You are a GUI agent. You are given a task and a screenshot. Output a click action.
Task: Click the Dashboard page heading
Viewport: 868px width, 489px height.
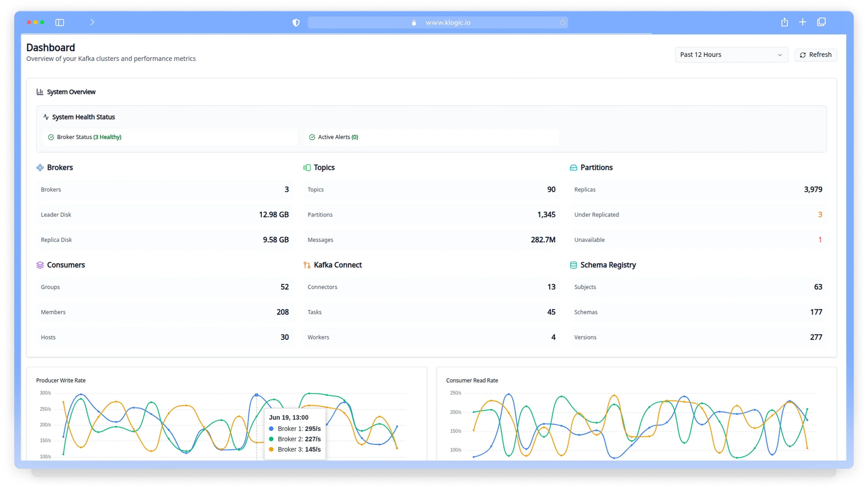point(51,48)
